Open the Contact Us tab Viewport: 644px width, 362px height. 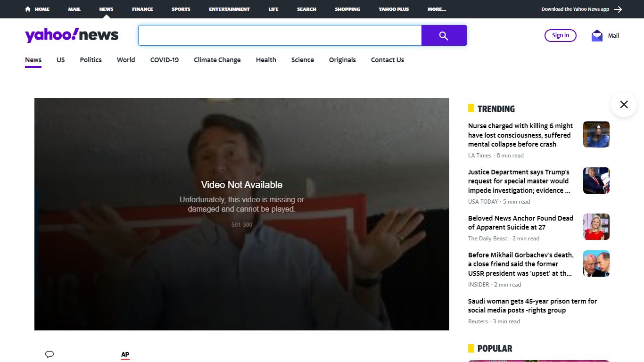(x=388, y=60)
